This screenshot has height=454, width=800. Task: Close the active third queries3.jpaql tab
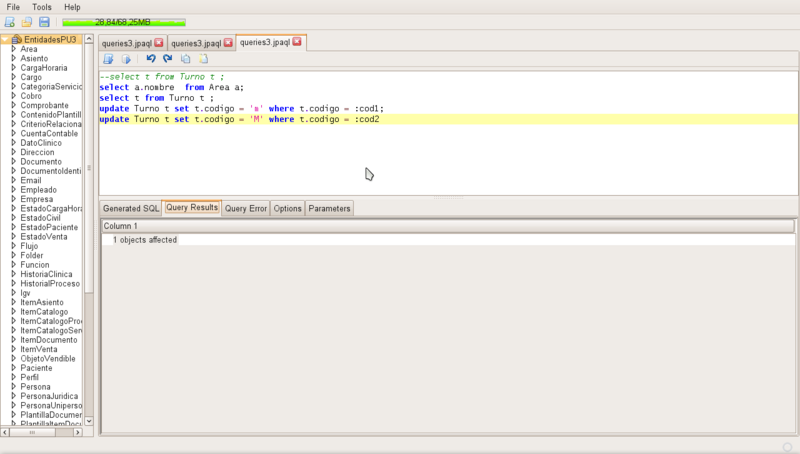297,42
